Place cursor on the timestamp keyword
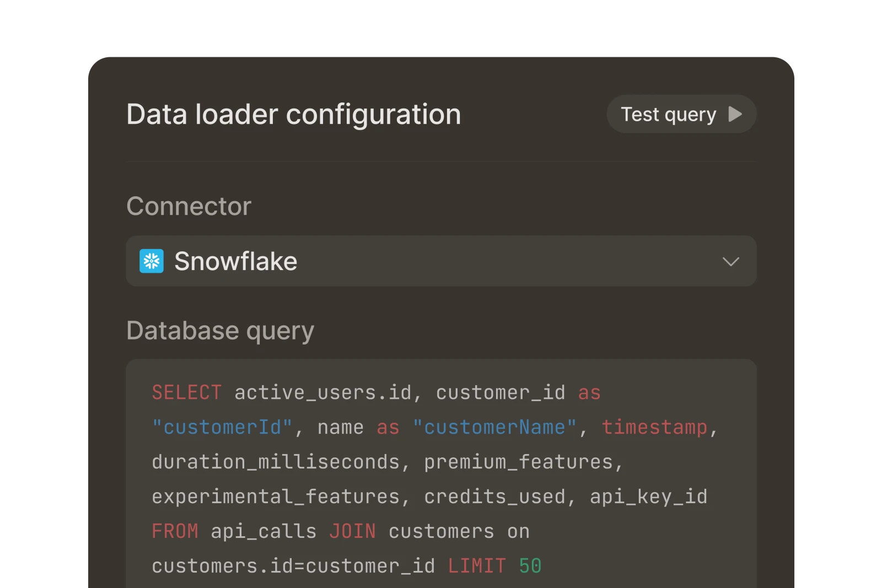 tap(654, 427)
